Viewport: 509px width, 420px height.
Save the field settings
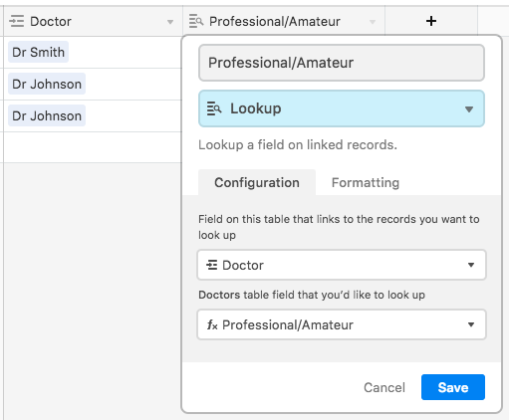point(453,387)
